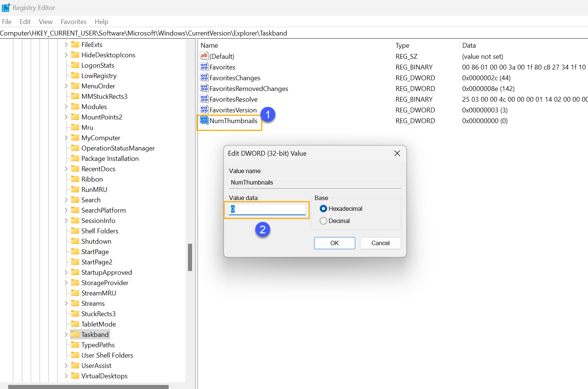
Task: Click the FavoritesChanges DWORD icon
Action: [204, 78]
